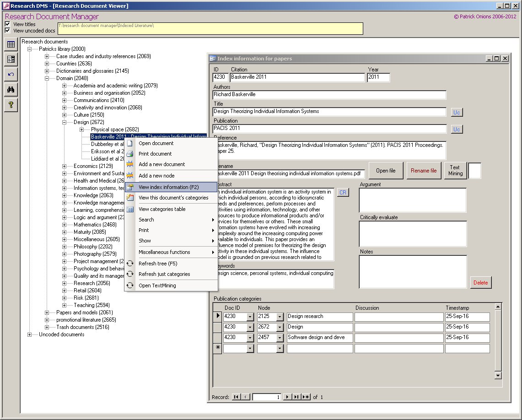The width and height of the screenshot is (522, 420).
Task: Click the icon beside Add a new document
Action: (x=130, y=164)
